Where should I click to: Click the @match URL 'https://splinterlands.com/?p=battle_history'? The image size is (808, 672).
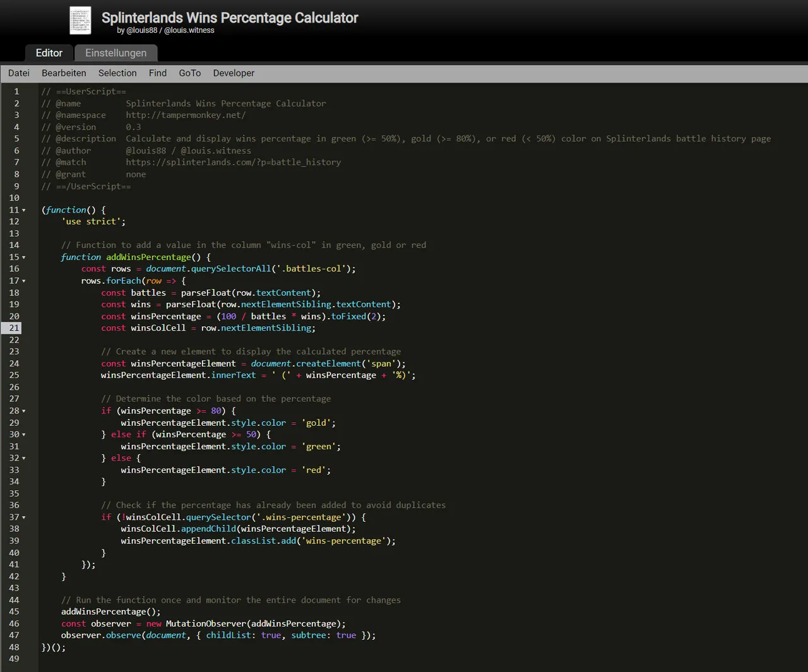(x=233, y=162)
